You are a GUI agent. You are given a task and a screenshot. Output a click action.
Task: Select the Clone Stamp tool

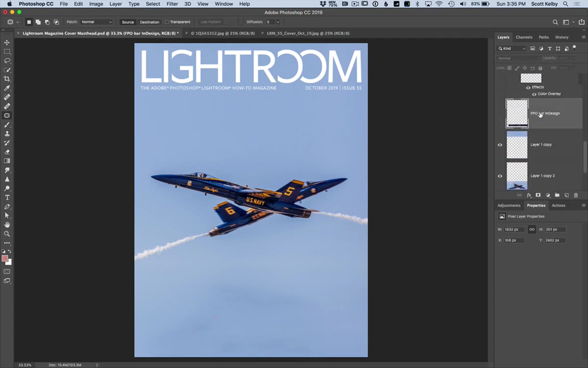(7, 133)
